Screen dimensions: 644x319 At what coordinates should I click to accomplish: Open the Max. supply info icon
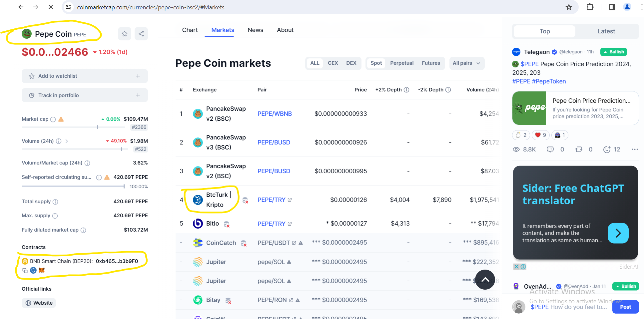tap(55, 216)
